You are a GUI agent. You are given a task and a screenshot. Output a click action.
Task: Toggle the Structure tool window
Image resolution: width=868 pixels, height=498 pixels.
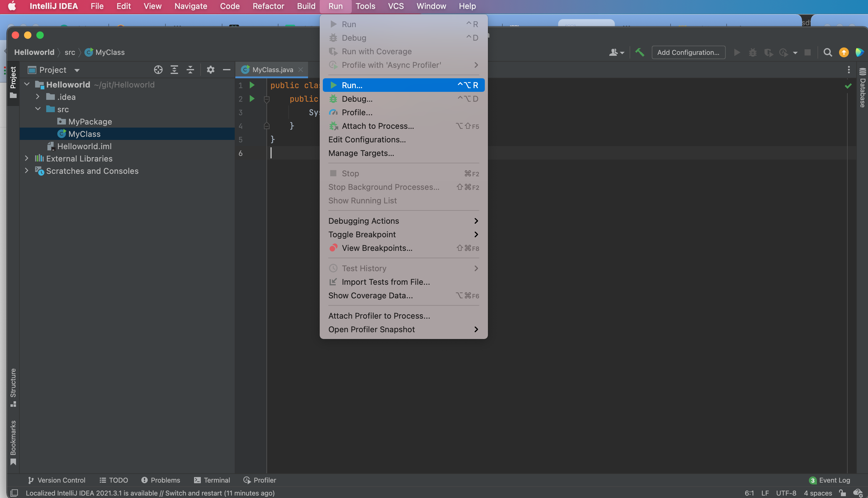(x=13, y=386)
